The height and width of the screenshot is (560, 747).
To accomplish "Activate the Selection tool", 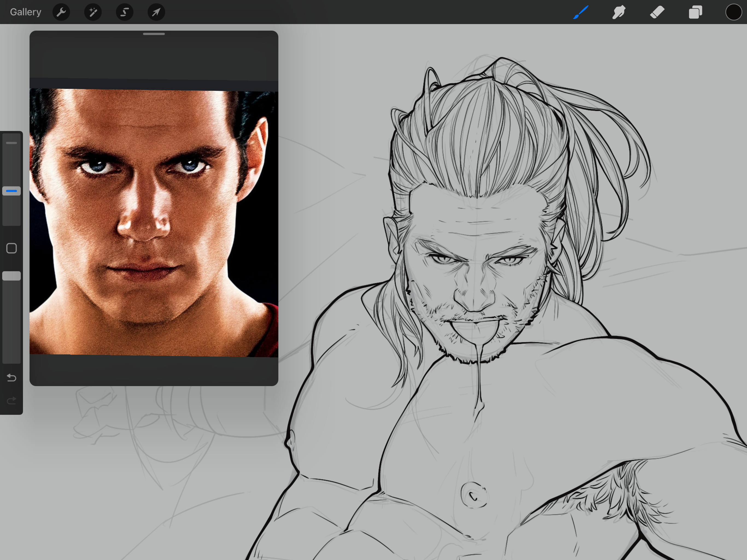I will [x=125, y=12].
